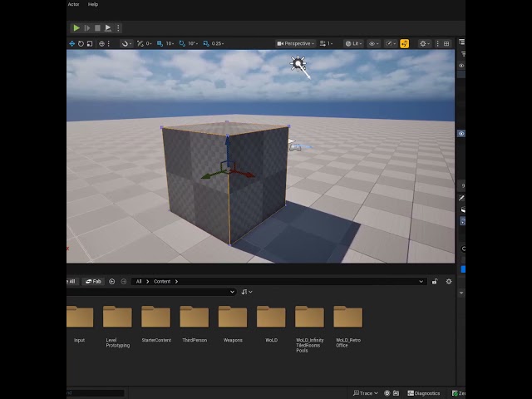Toggle the outliner eye visibility column icon
Screen dimensions: 532x399
coord(461,66)
